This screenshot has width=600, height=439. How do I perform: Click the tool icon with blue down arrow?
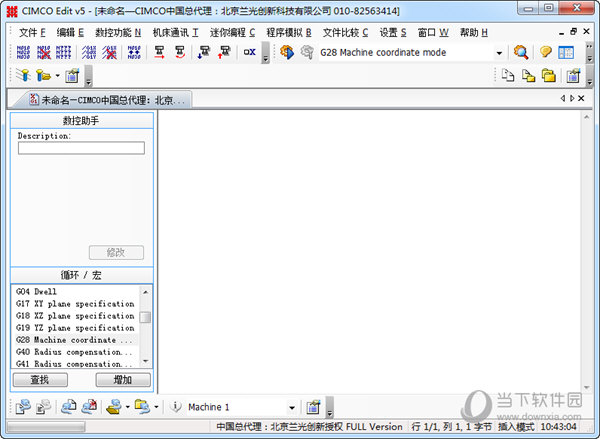204,52
